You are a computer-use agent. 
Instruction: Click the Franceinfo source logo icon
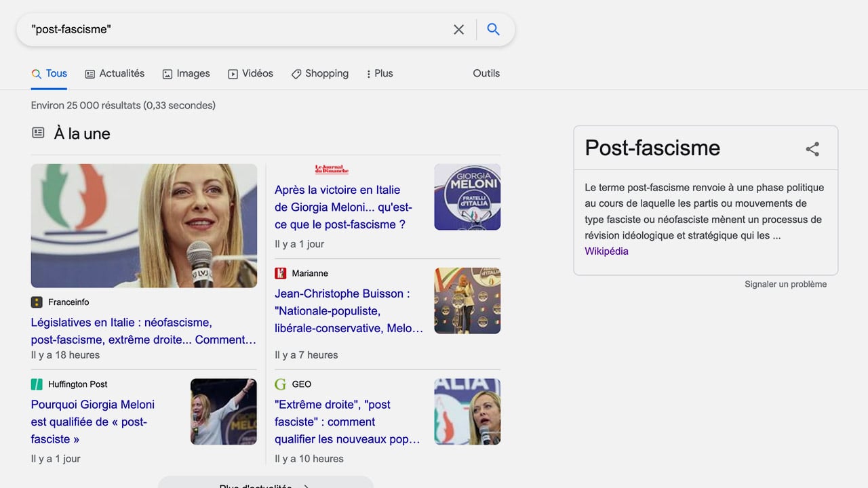coord(37,302)
